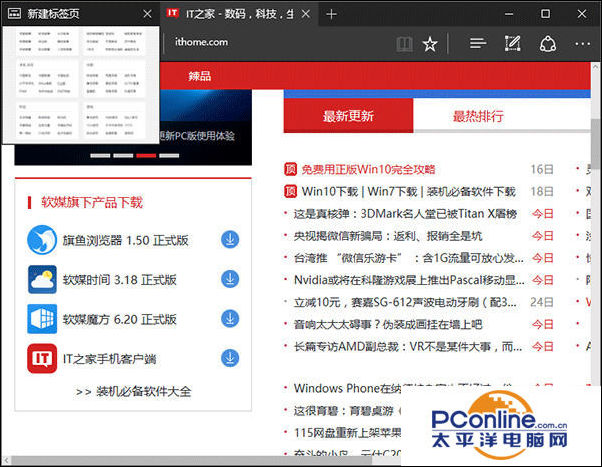Viewport: 602px width, 467px height.
Task: Click the vertical scrollbar up arrow
Action: [596, 67]
